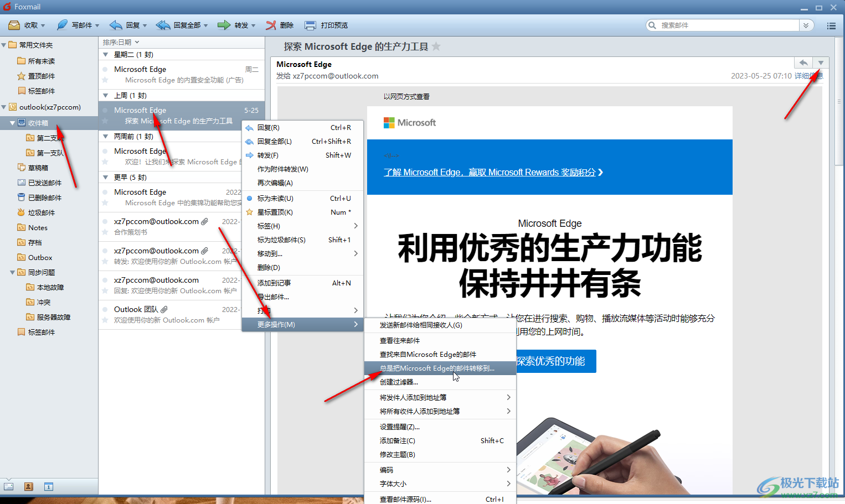This screenshot has width=845, height=504.
Task: Toggle star on 合作策划书 email
Action: click(105, 232)
